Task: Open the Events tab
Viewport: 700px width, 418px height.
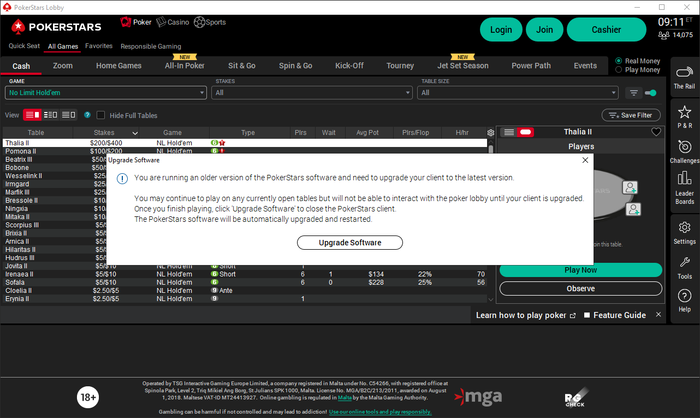Action: (x=585, y=66)
